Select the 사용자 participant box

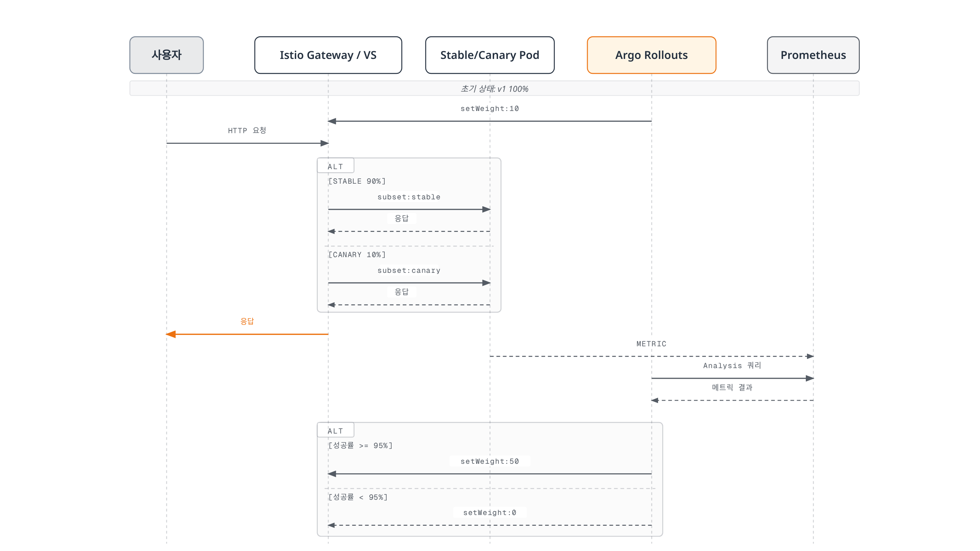[x=167, y=55]
